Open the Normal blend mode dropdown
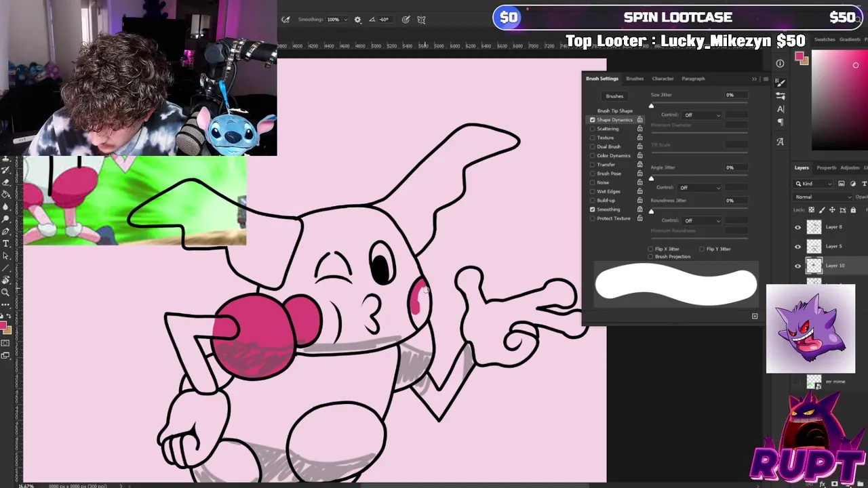The width and height of the screenshot is (868, 488). [x=823, y=197]
